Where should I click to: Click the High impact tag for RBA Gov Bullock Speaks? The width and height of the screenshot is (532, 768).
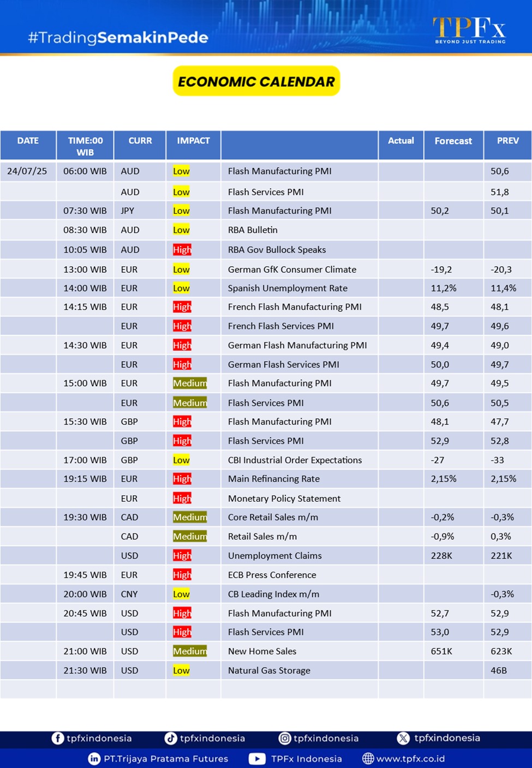(182, 250)
